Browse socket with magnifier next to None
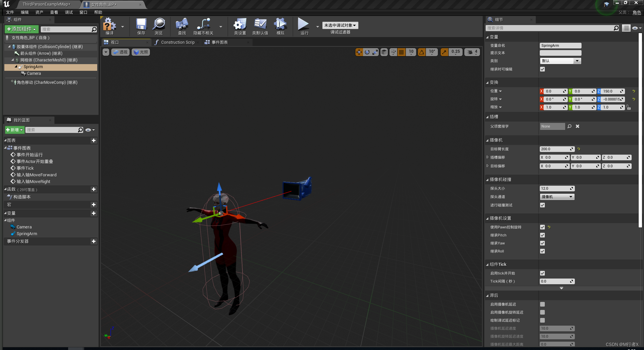 pos(570,126)
